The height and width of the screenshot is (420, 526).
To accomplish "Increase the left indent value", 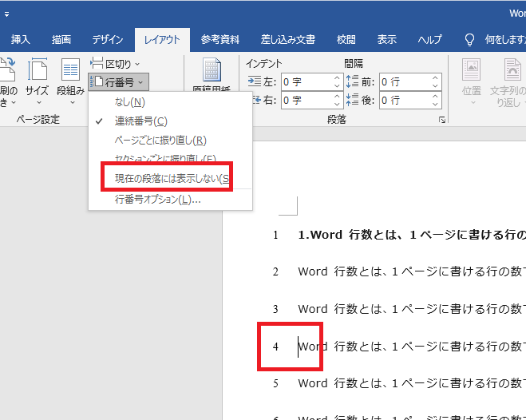I will click(x=337, y=77).
